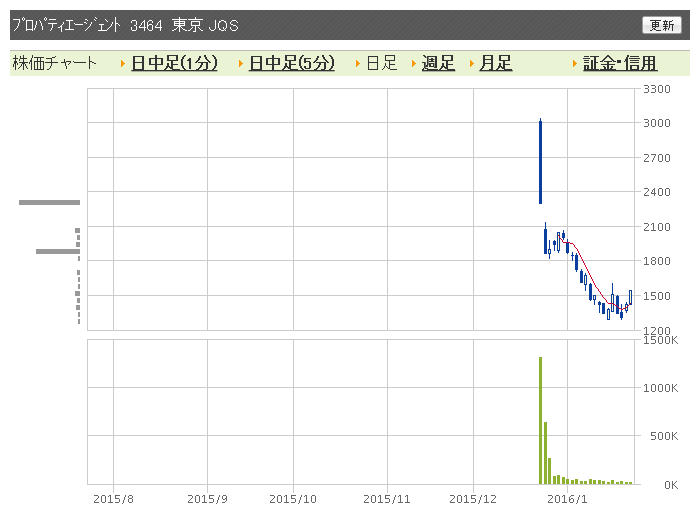
Task: Click the 2015/10 date axis label
Action: [293, 499]
